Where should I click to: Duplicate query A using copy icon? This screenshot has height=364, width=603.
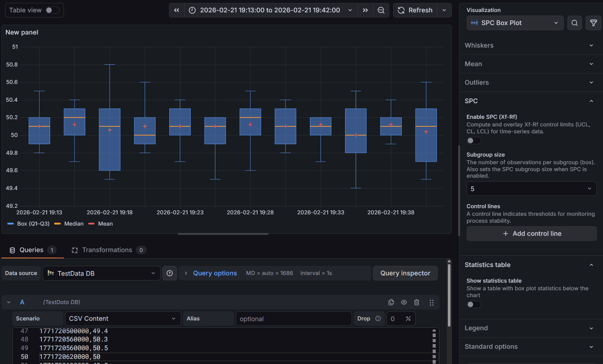click(x=391, y=302)
